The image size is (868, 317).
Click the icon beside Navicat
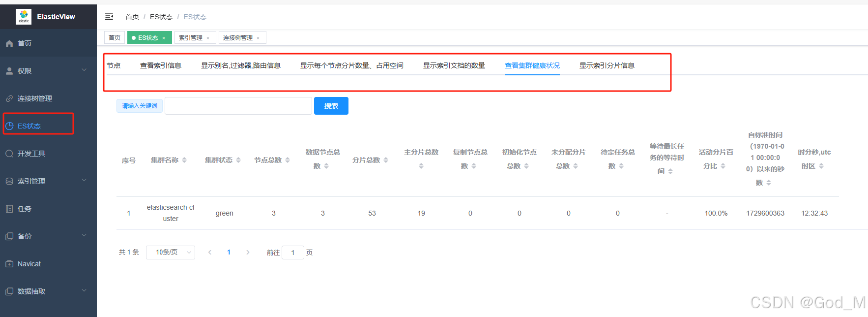click(x=9, y=264)
